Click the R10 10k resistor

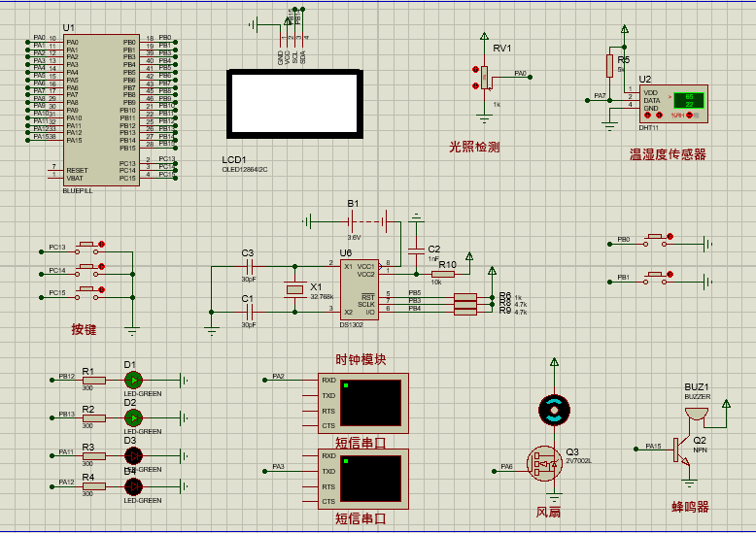tap(442, 274)
